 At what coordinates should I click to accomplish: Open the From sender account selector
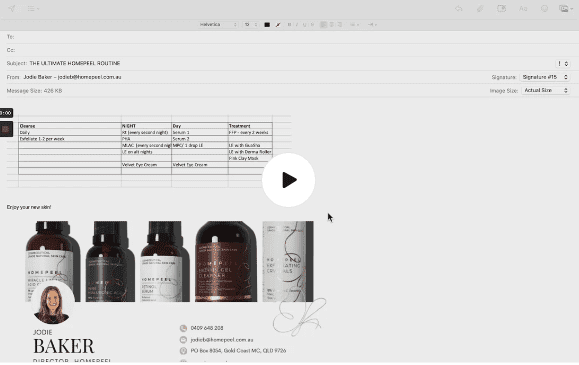coord(72,77)
